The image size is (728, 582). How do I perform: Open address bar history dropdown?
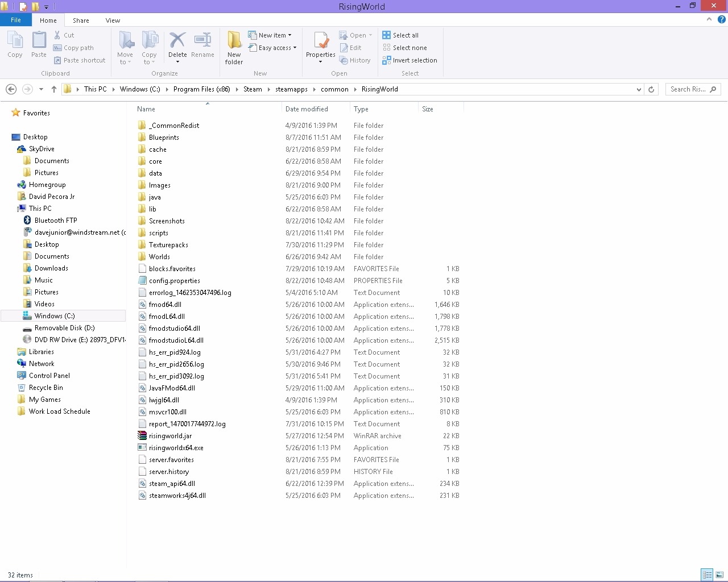[x=639, y=89]
